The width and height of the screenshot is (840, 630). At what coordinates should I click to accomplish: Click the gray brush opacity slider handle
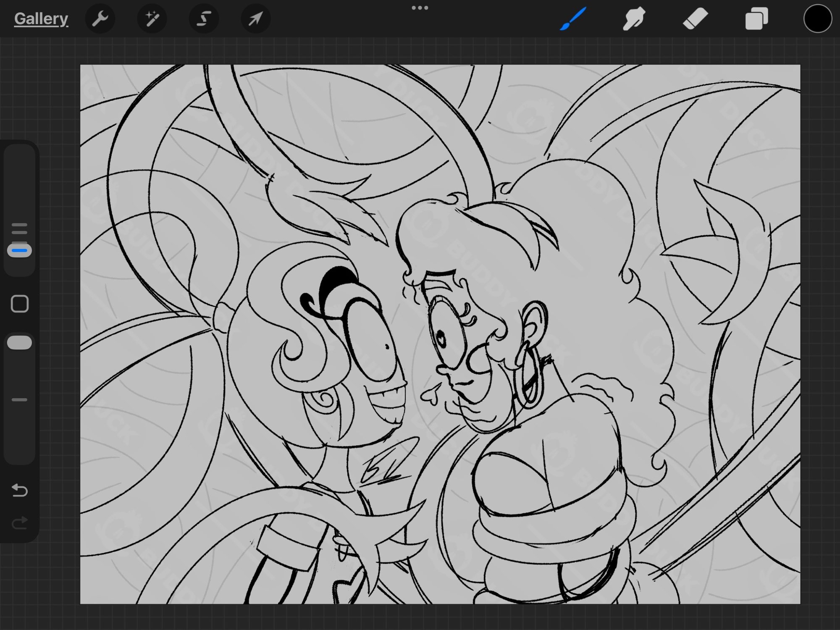point(20,343)
